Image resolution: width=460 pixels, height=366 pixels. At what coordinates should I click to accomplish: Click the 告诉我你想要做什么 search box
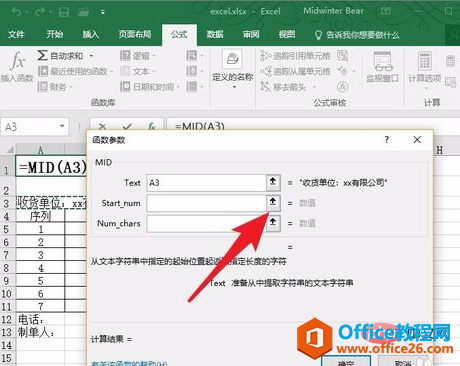[x=357, y=35]
